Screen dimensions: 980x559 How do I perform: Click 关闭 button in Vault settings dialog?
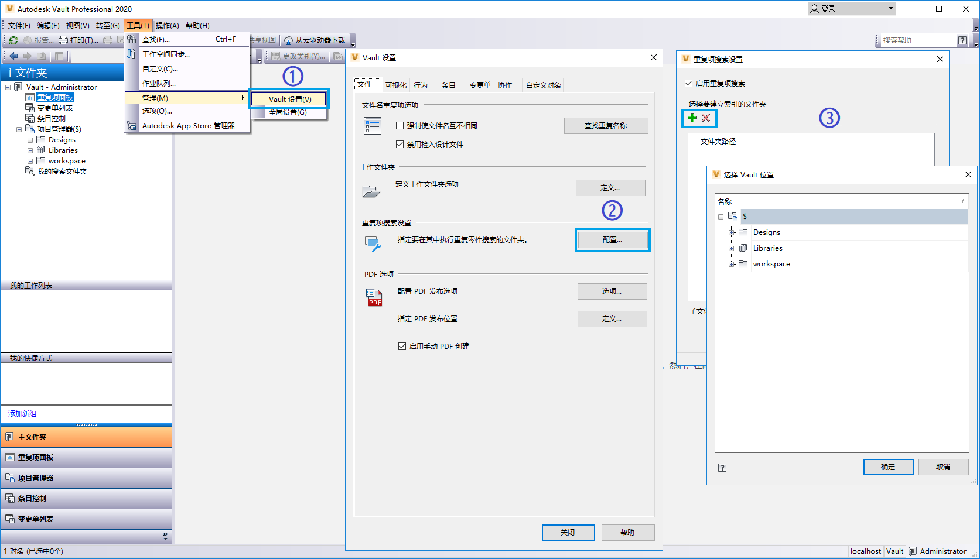click(x=568, y=533)
